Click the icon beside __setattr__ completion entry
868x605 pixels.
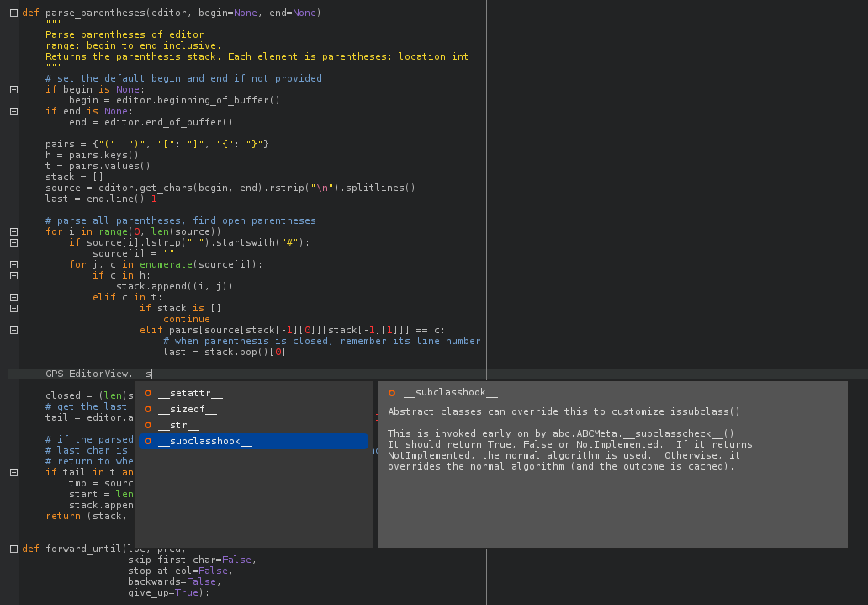click(148, 393)
